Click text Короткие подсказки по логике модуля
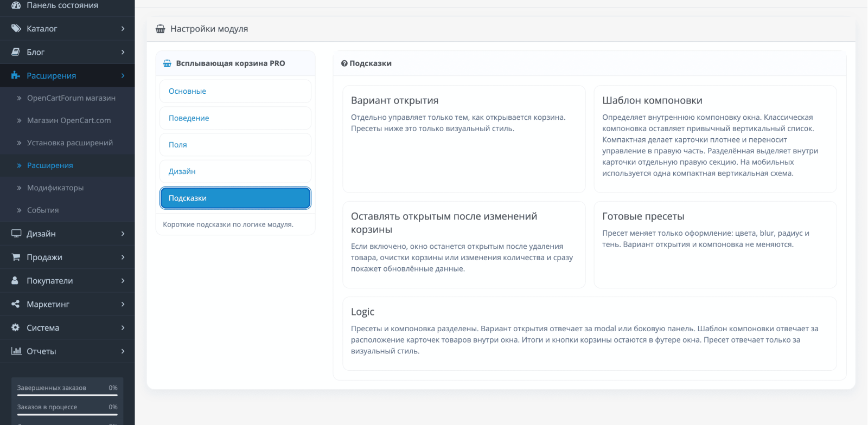 point(228,224)
